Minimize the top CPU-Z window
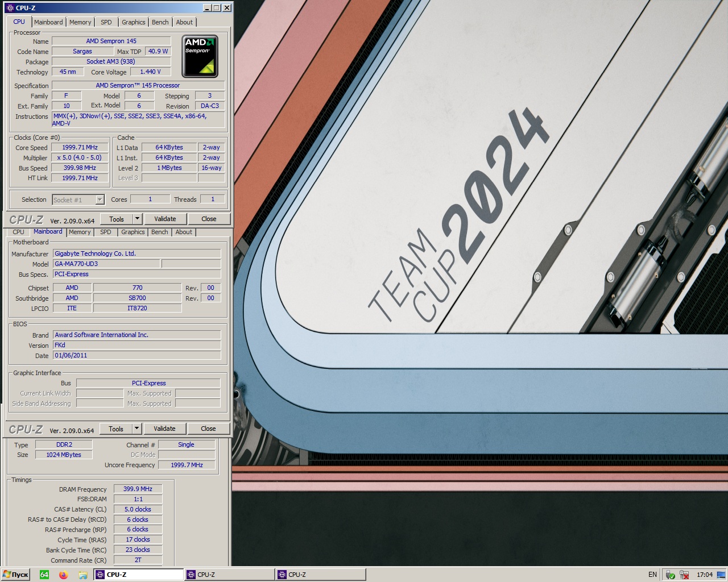Image resolution: width=728 pixels, height=582 pixels. [x=208, y=7]
